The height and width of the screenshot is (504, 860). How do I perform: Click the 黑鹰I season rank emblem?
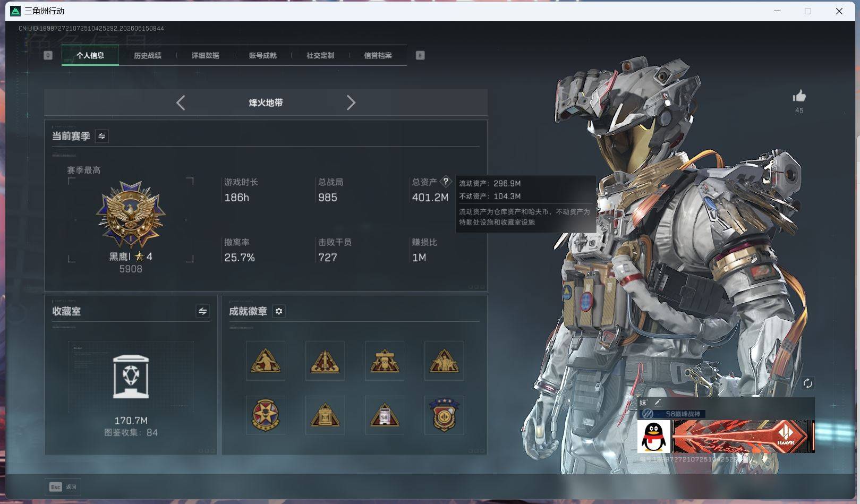click(131, 215)
